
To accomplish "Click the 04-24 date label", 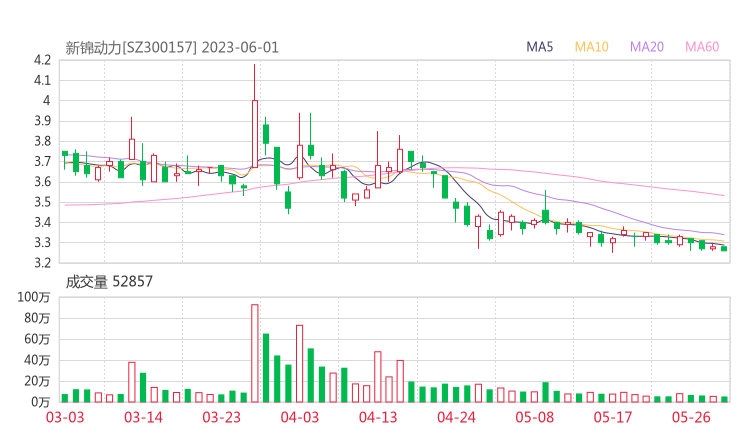I will 456,417.
